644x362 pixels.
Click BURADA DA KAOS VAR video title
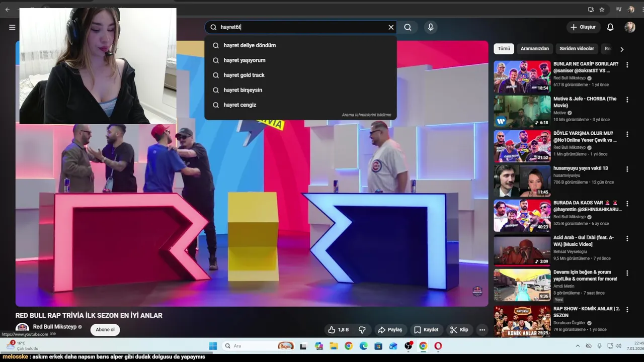tap(587, 206)
